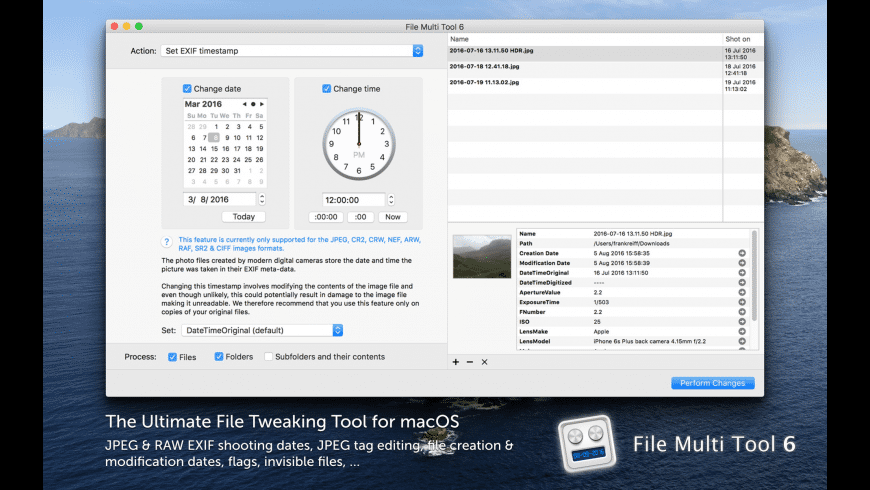
Task: Click the arrow icon for ExposureTime
Action: click(x=742, y=302)
